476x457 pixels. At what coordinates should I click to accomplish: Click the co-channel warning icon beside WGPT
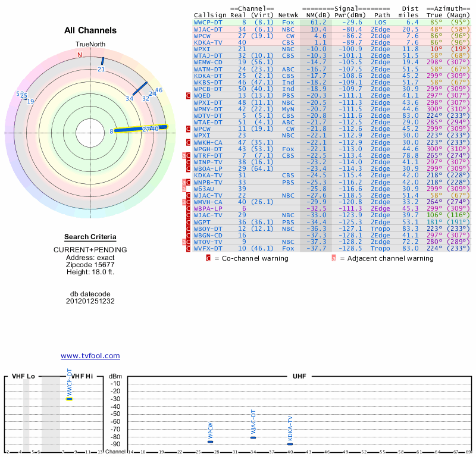(x=189, y=222)
